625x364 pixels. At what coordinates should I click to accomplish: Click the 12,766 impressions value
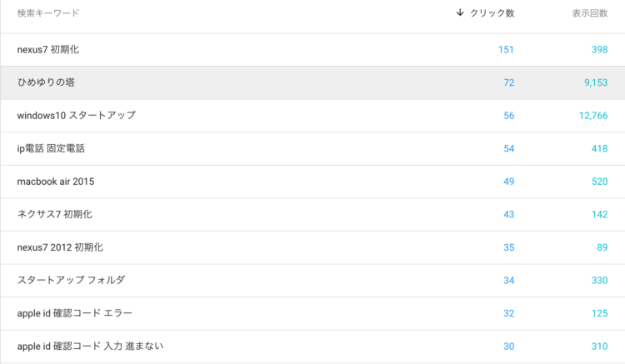point(593,116)
